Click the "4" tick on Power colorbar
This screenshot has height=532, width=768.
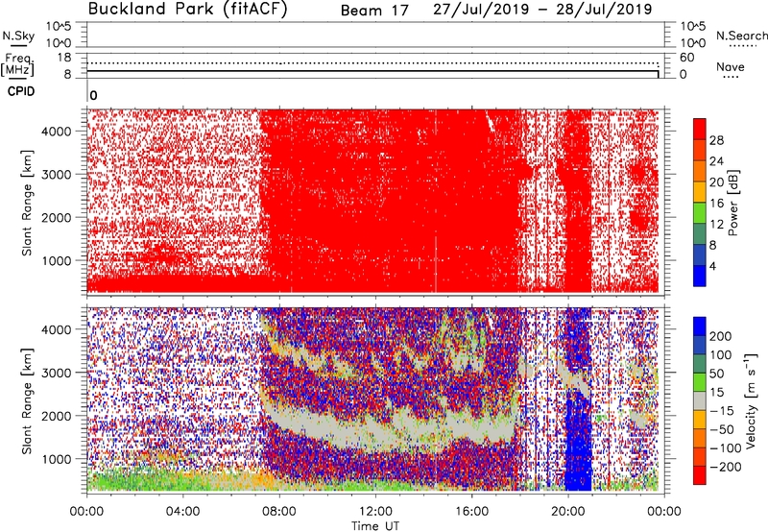click(x=713, y=266)
